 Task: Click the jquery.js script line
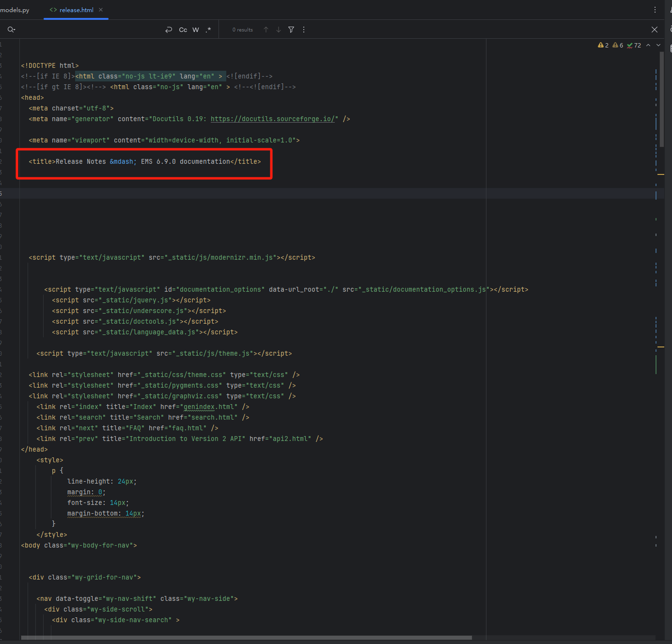(131, 300)
